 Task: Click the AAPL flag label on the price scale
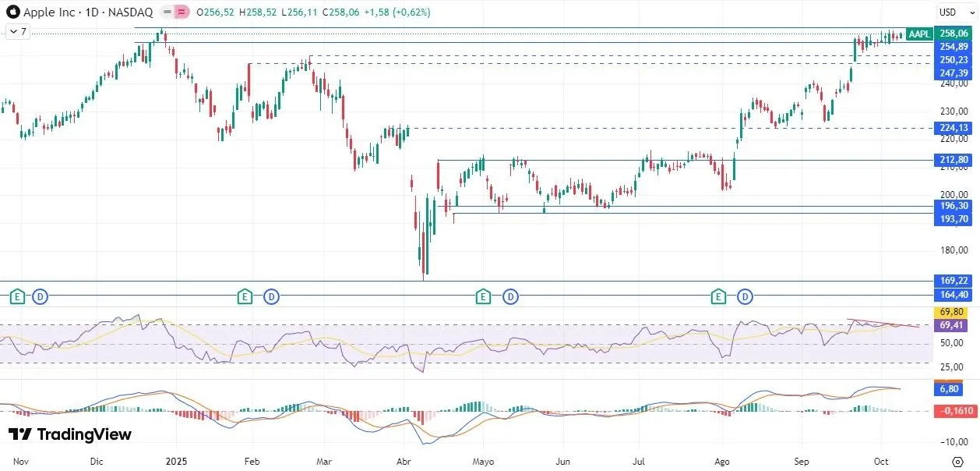click(x=918, y=34)
